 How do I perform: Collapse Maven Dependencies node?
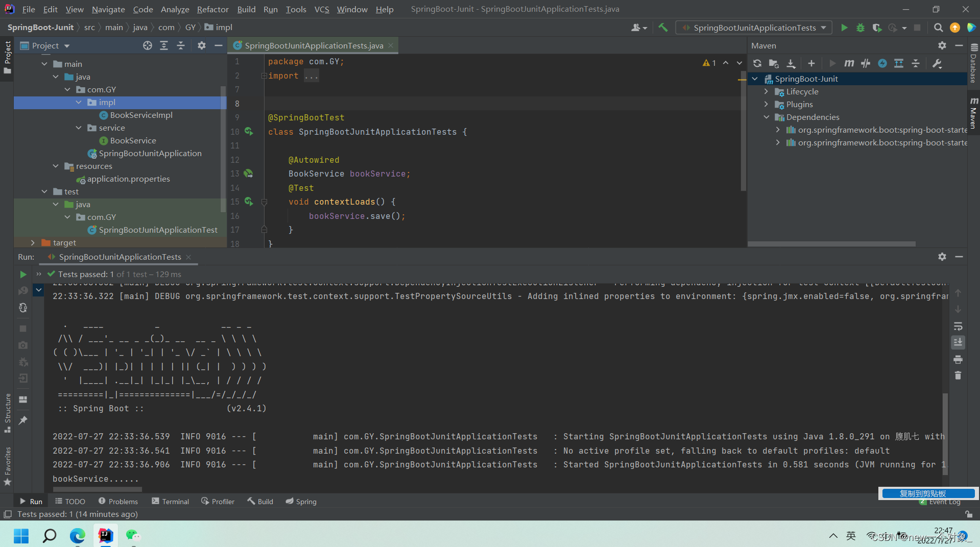(x=766, y=117)
